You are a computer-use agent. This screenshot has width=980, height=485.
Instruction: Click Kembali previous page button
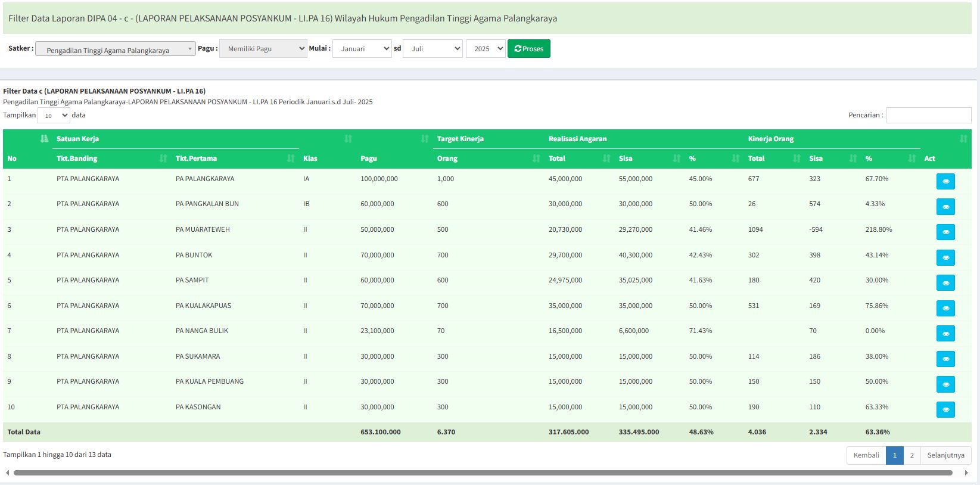(866, 455)
